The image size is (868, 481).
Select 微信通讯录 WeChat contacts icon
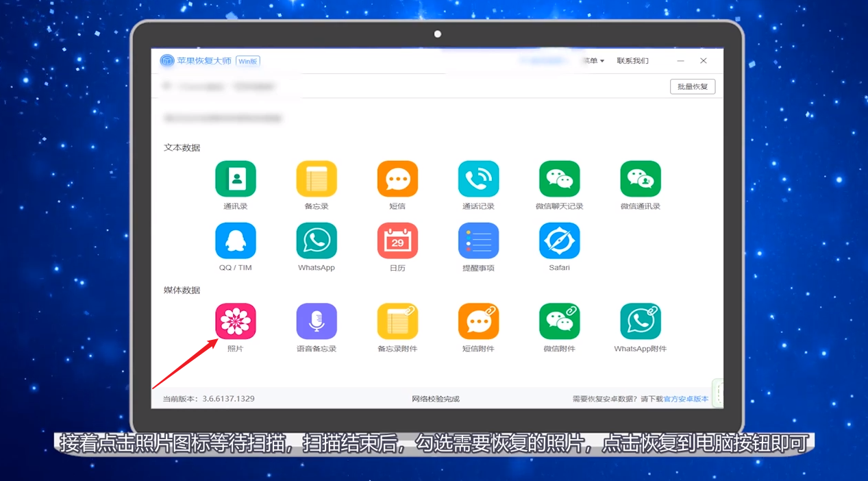coord(641,179)
